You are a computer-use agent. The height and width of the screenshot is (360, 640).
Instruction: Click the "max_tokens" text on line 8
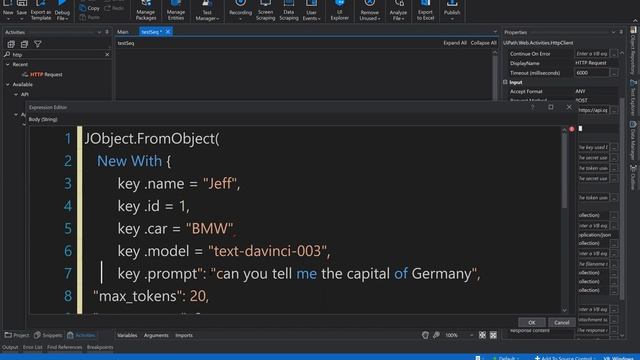[137, 296]
